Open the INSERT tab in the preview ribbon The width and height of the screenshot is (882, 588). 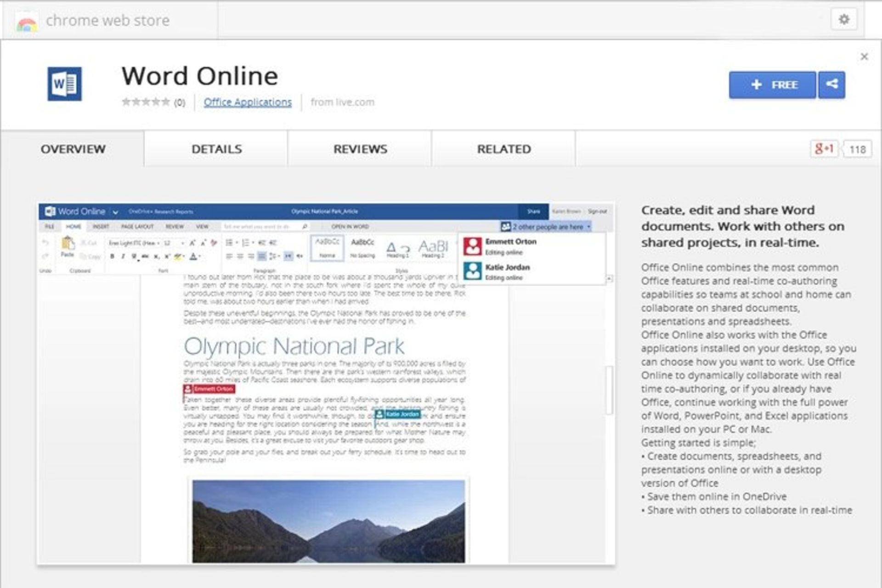tap(101, 226)
